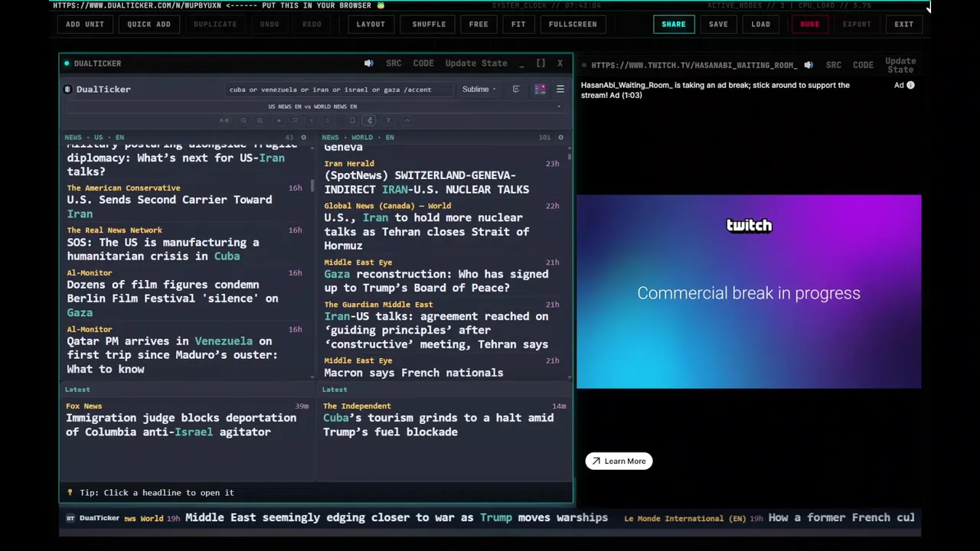The height and width of the screenshot is (551, 980).
Task: Open the LAYOUT option
Action: (x=371, y=24)
